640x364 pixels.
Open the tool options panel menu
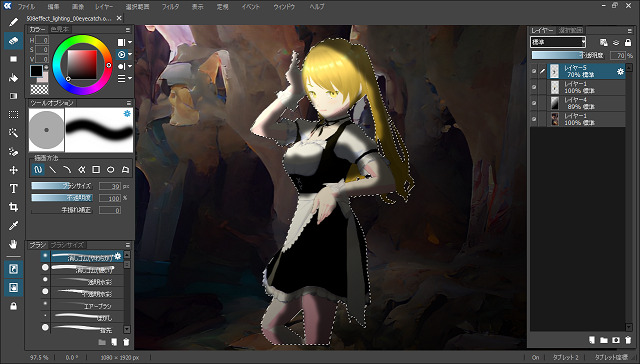[x=128, y=103]
